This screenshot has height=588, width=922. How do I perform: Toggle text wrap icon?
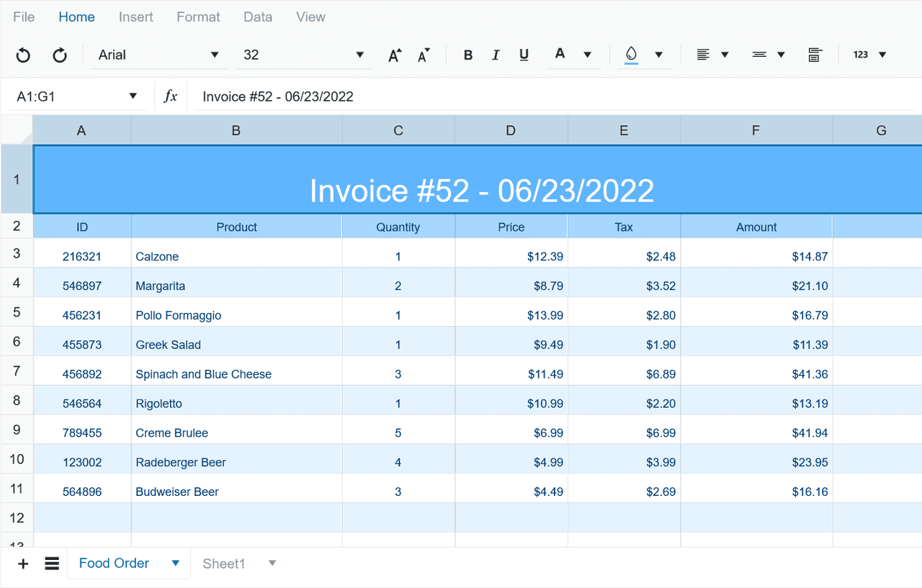tap(815, 55)
